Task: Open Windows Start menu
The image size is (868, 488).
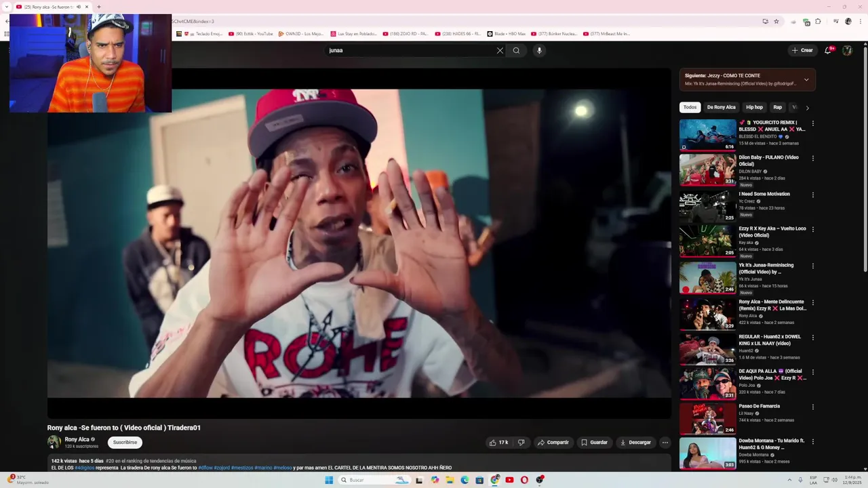Action: tap(329, 480)
